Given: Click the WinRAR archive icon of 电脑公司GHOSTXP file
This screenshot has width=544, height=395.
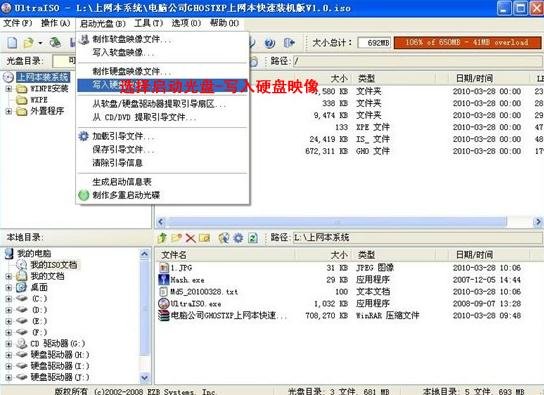Looking at the screenshot, I should pyautogui.click(x=164, y=316).
